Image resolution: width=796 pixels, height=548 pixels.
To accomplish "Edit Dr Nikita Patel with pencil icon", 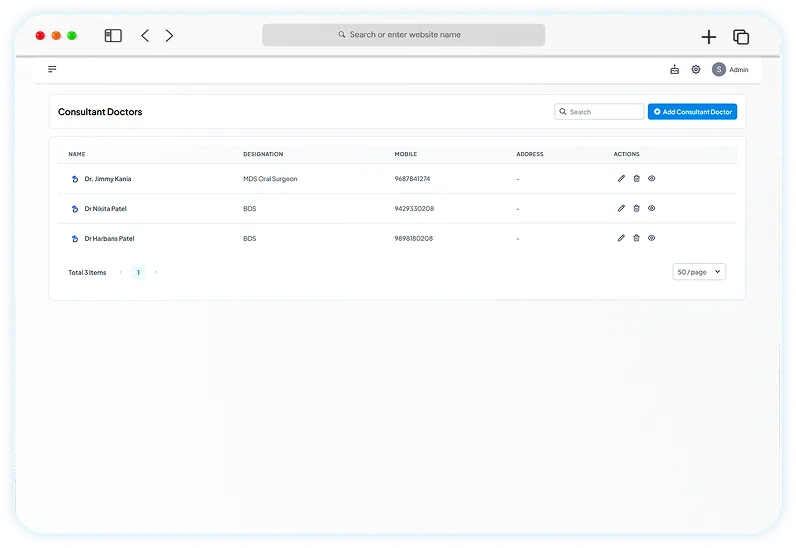I will point(621,208).
